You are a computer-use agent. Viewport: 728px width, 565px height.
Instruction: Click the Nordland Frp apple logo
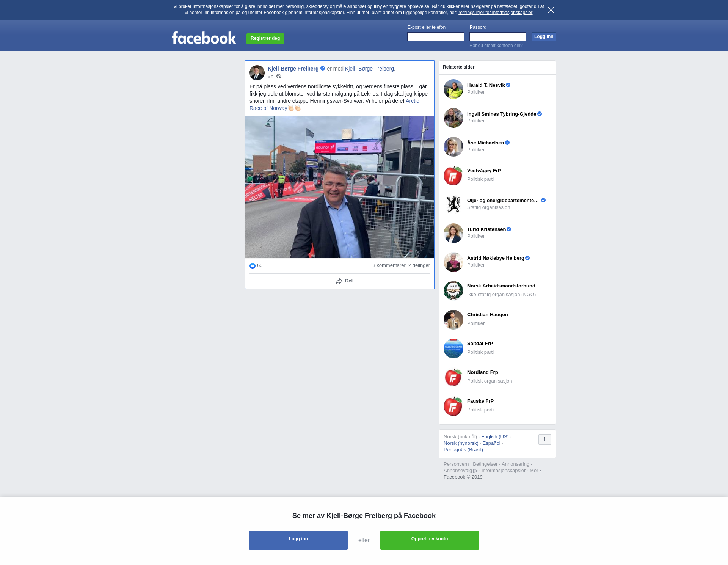(453, 377)
